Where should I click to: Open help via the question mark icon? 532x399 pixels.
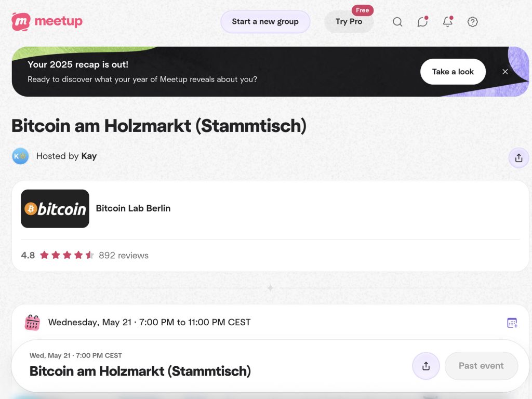(472, 22)
